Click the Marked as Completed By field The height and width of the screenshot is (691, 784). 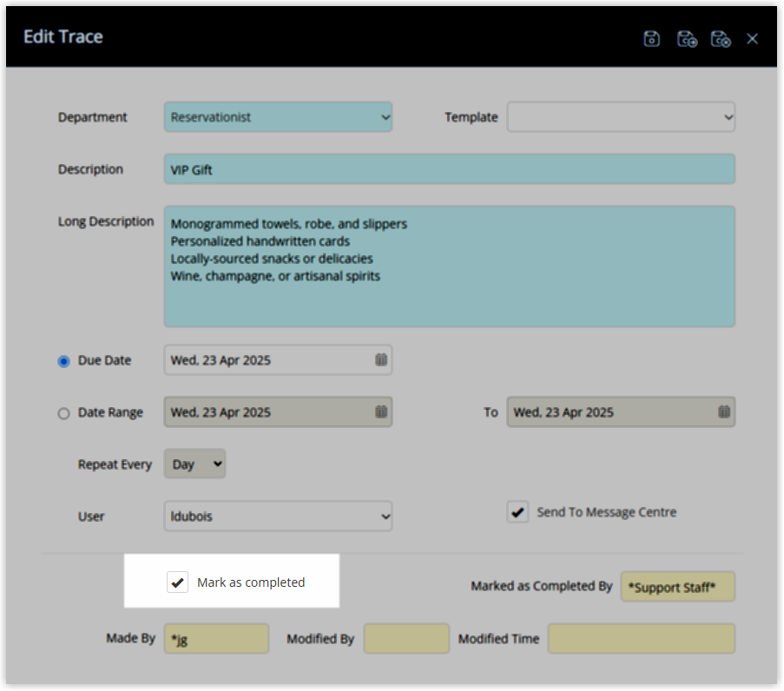678,587
